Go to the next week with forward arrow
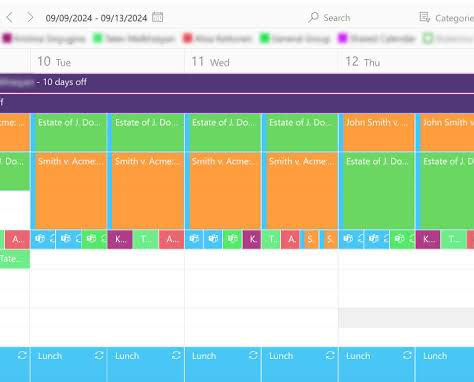 point(30,17)
